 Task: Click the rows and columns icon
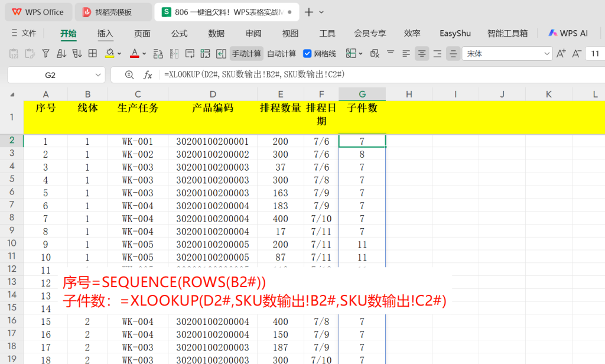(158, 54)
